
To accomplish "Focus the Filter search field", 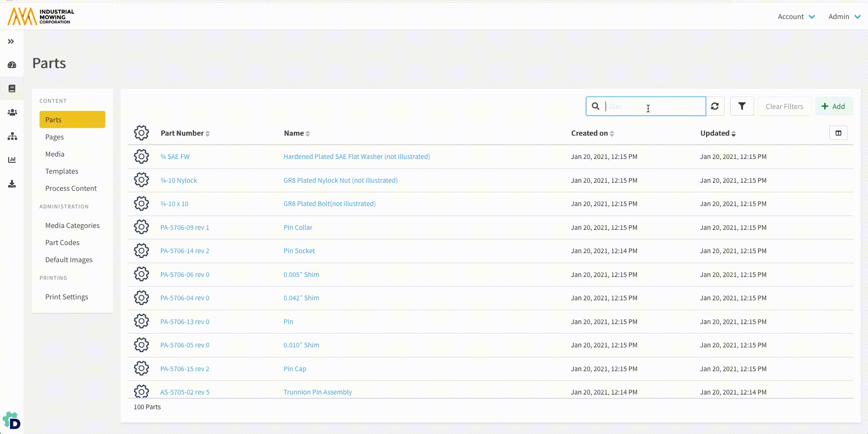I will tap(653, 107).
